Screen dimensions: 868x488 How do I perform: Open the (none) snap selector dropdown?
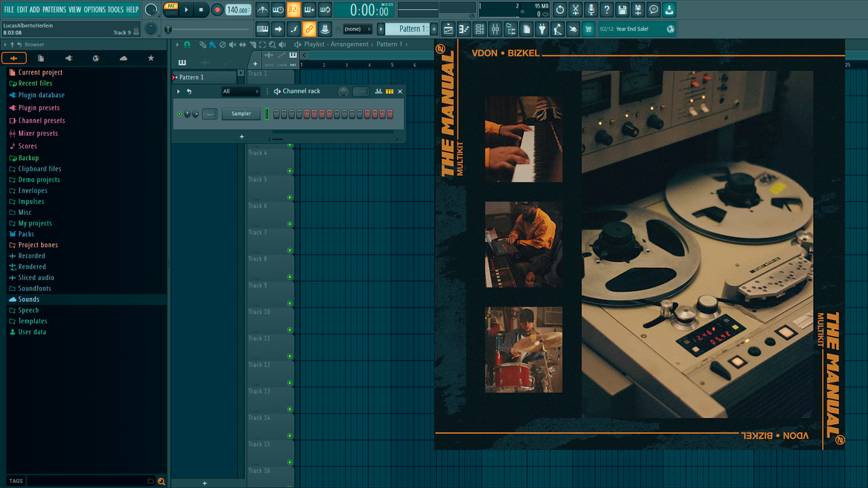click(x=357, y=29)
